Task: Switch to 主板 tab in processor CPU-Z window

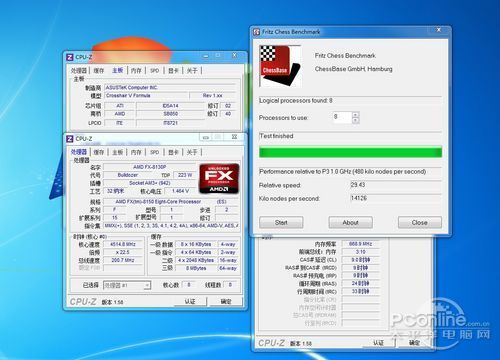Action: 117,152
